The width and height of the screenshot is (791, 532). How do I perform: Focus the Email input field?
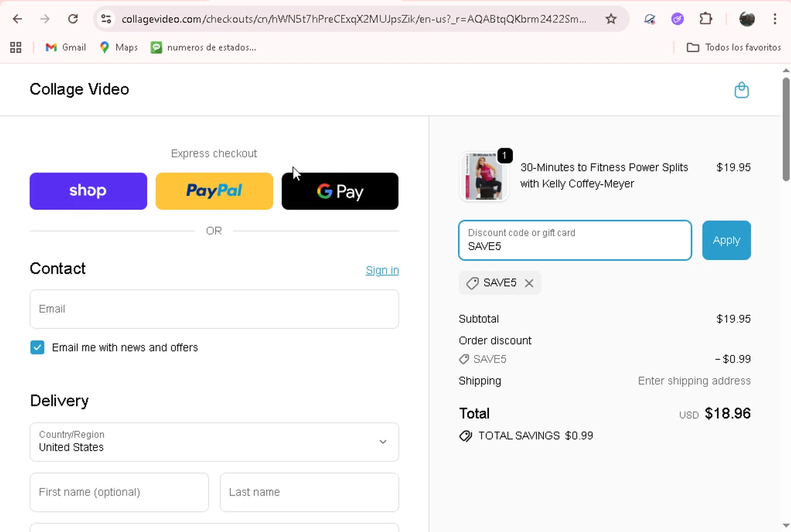pyautogui.click(x=214, y=309)
